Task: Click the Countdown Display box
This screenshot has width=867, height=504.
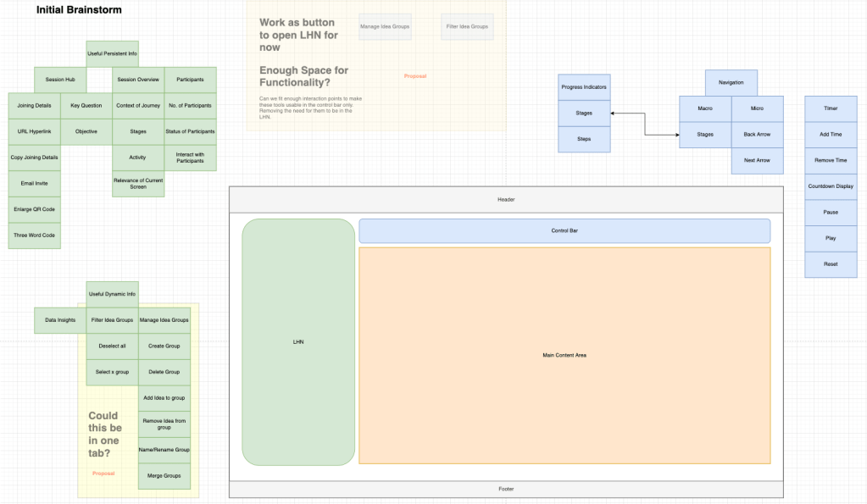Action: (831, 186)
